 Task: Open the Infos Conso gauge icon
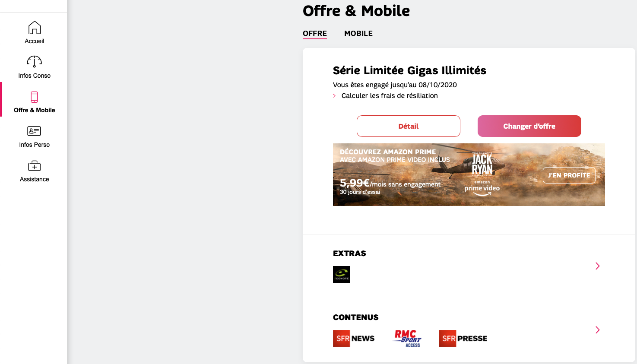coord(35,62)
